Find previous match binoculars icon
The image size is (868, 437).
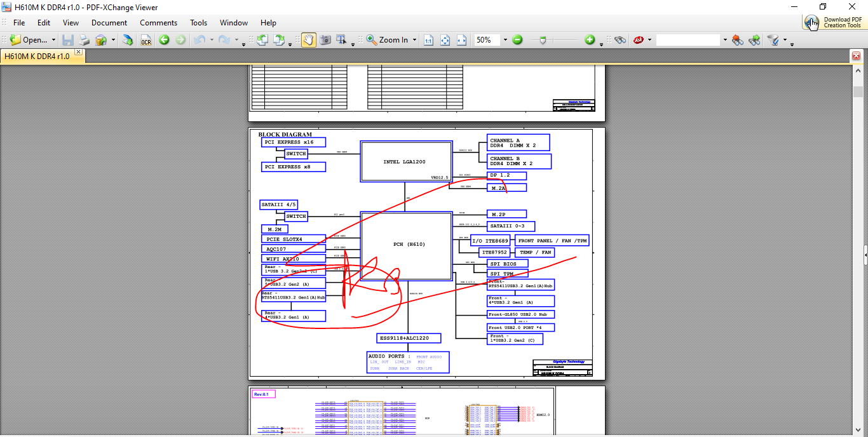click(738, 40)
